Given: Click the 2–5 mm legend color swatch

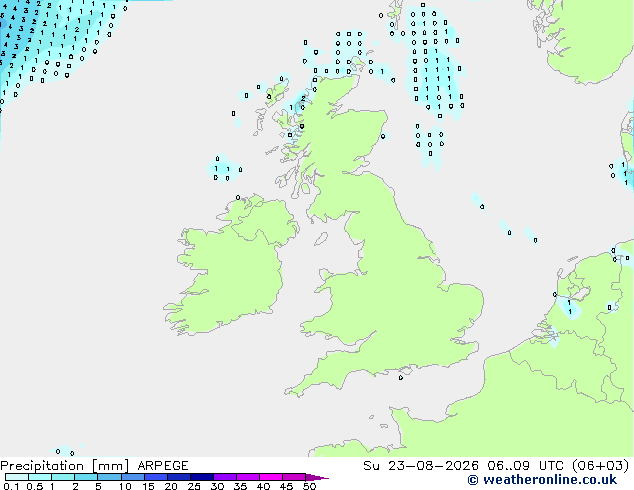Looking at the screenshot, I should pyautogui.click(x=86, y=477).
